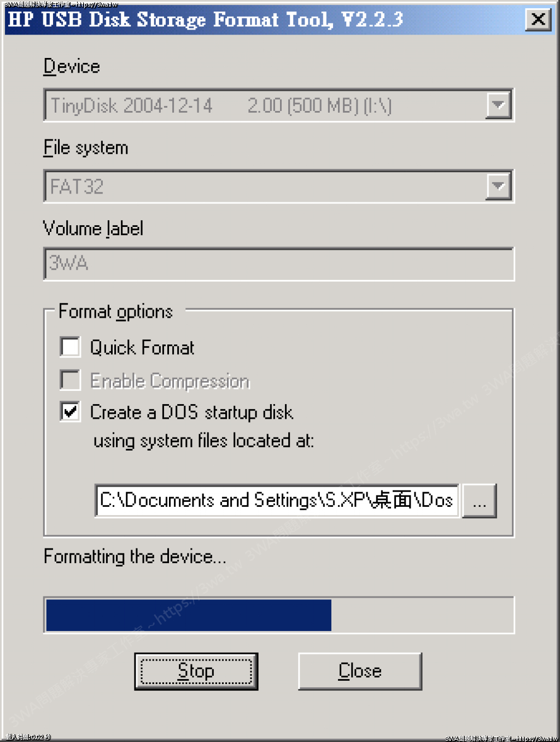Click the X button in title bar
This screenshot has height=742, width=560.
click(x=538, y=20)
